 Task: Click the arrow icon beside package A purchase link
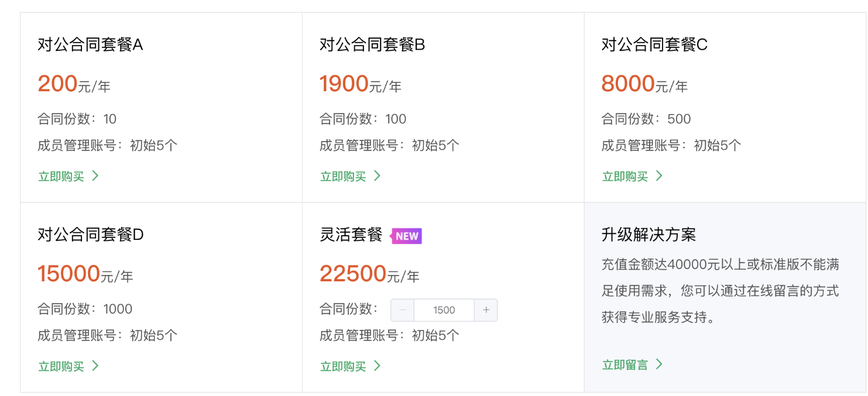coord(95,175)
